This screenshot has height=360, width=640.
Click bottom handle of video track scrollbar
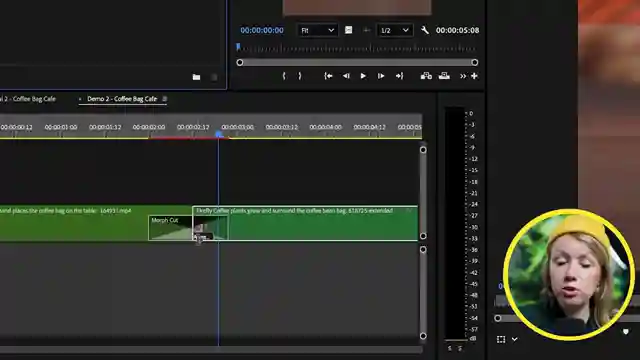pos(423,236)
